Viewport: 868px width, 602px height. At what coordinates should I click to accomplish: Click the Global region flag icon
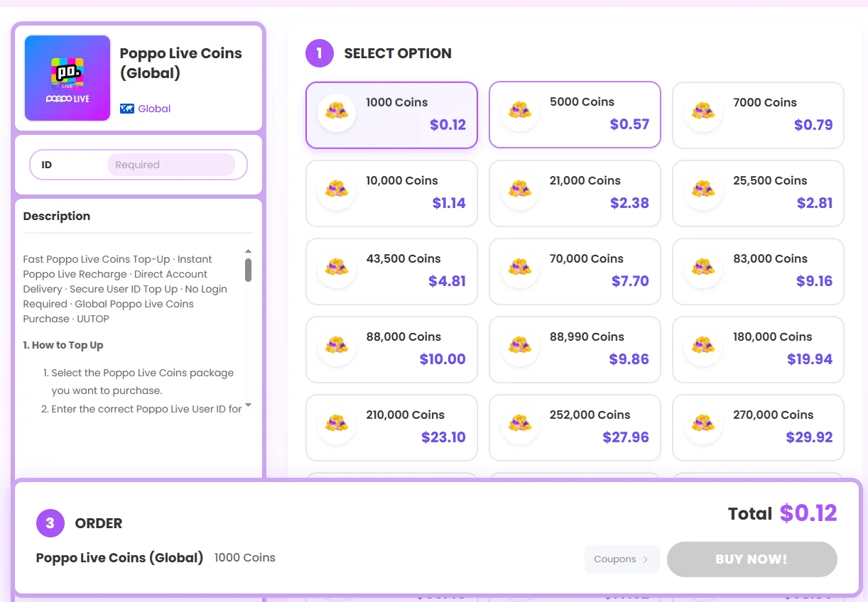[127, 109]
